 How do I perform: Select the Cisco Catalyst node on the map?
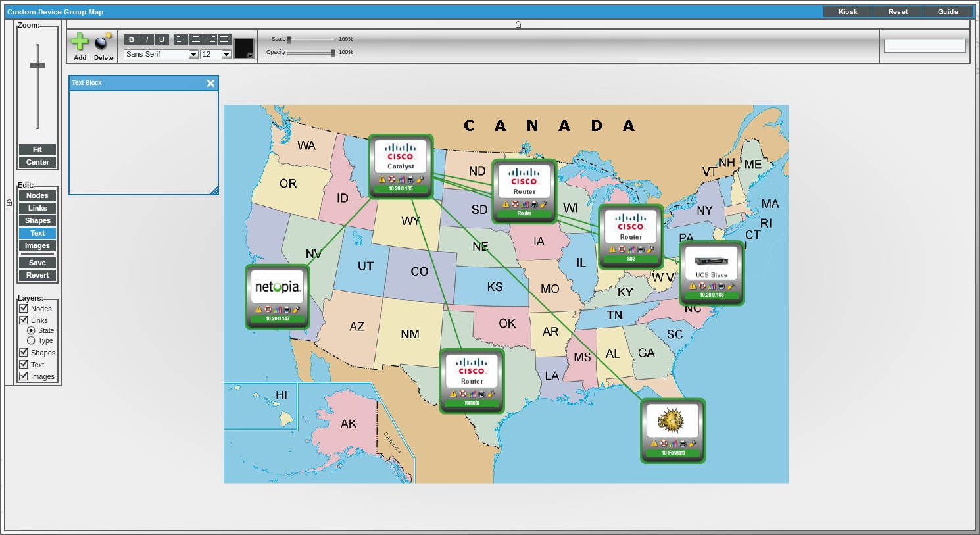coord(400,165)
